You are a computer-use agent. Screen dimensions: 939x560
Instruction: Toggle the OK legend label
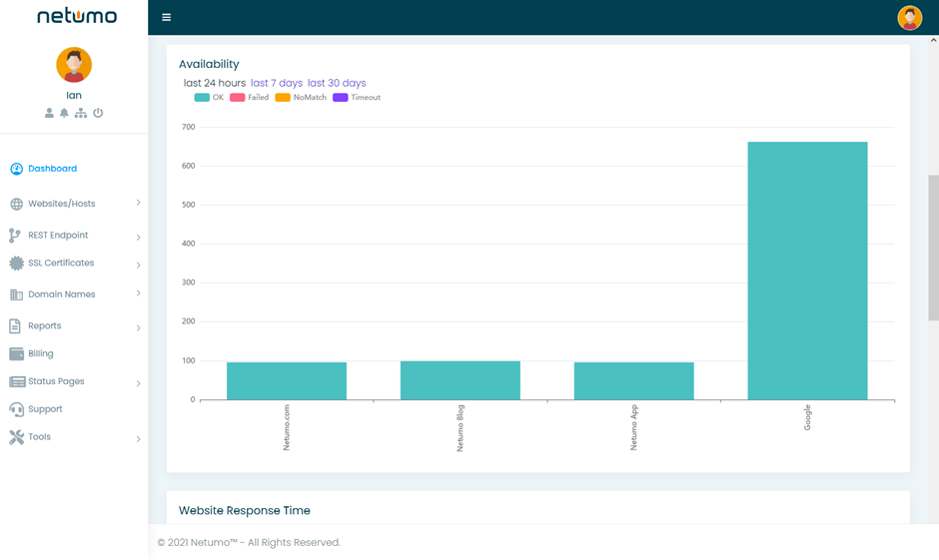(218, 98)
